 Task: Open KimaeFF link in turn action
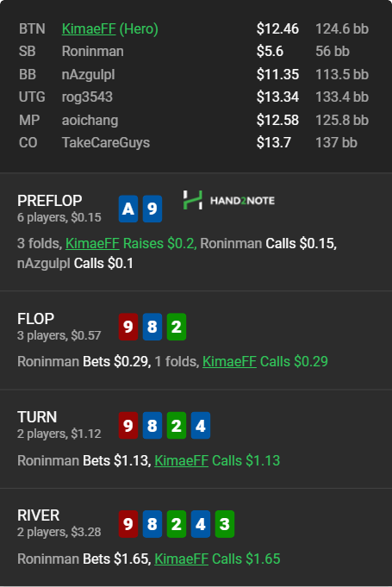(x=182, y=460)
